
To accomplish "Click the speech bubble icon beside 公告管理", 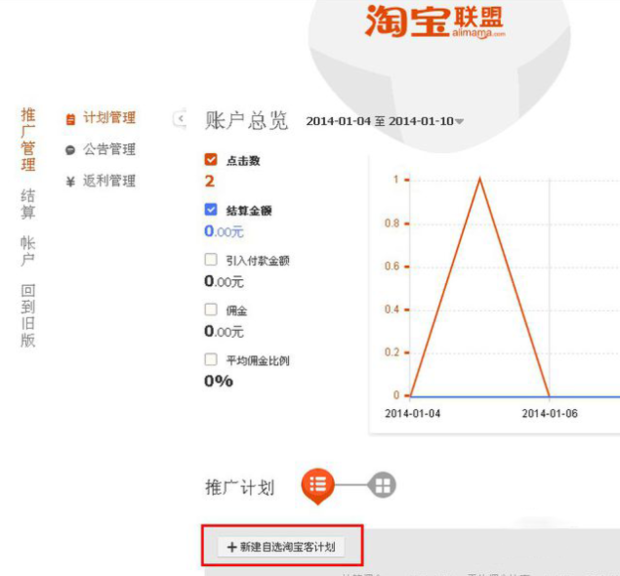I will (70, 150).
